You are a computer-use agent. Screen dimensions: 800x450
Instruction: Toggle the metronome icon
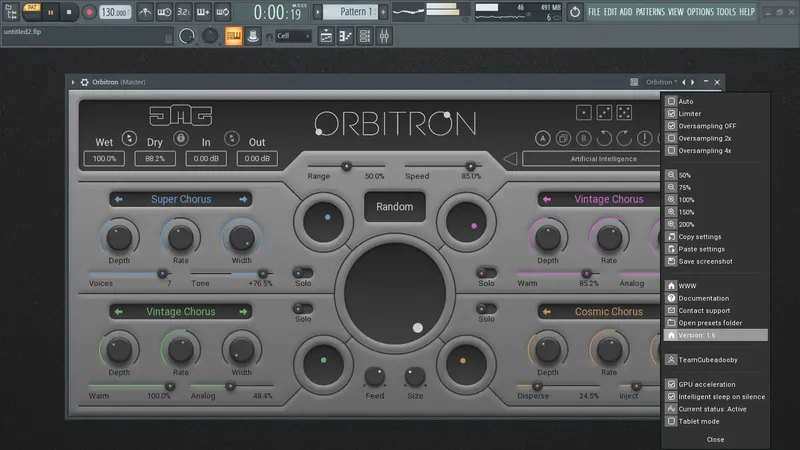(x=145, y=12)
